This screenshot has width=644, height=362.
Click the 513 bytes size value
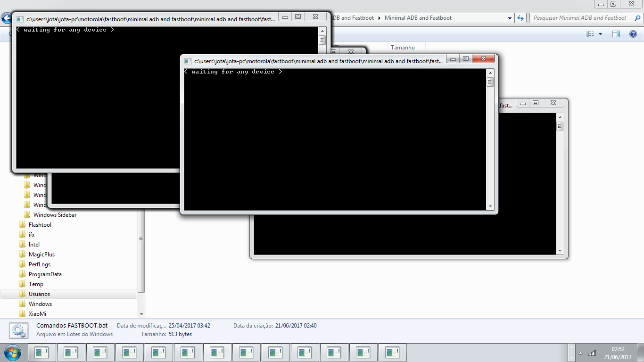tap(180, 334)
